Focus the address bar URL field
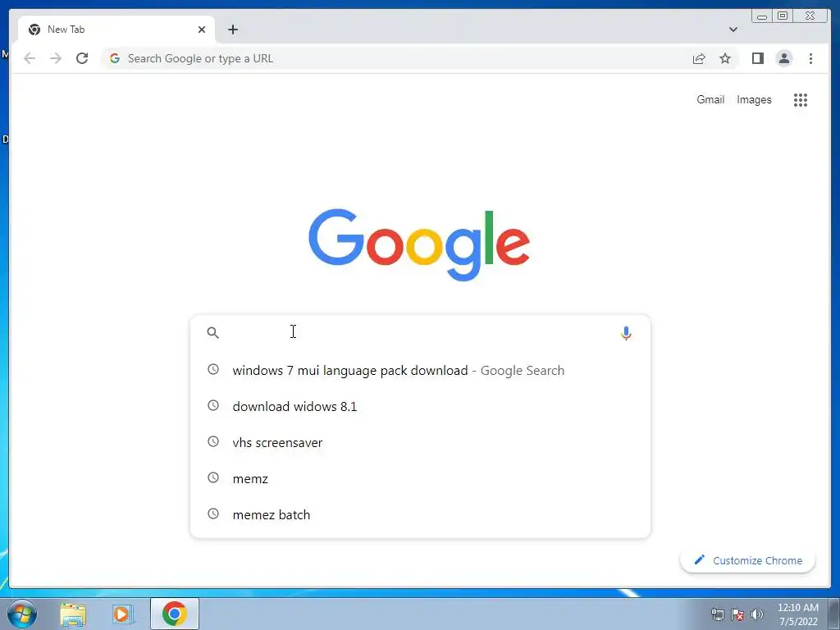The image size is (840, 630). pos(396,58)
